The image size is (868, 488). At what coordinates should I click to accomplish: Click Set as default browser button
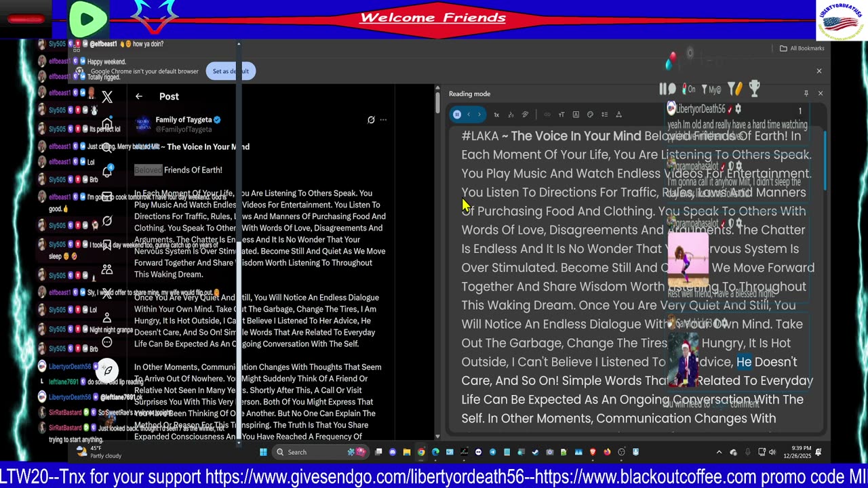231,71
